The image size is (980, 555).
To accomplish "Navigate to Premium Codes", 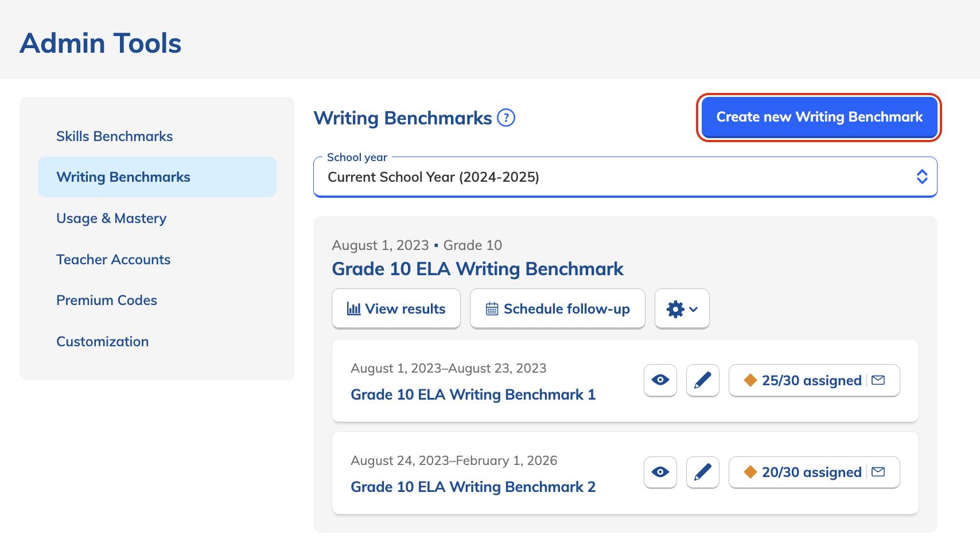I will click(107, 300).
